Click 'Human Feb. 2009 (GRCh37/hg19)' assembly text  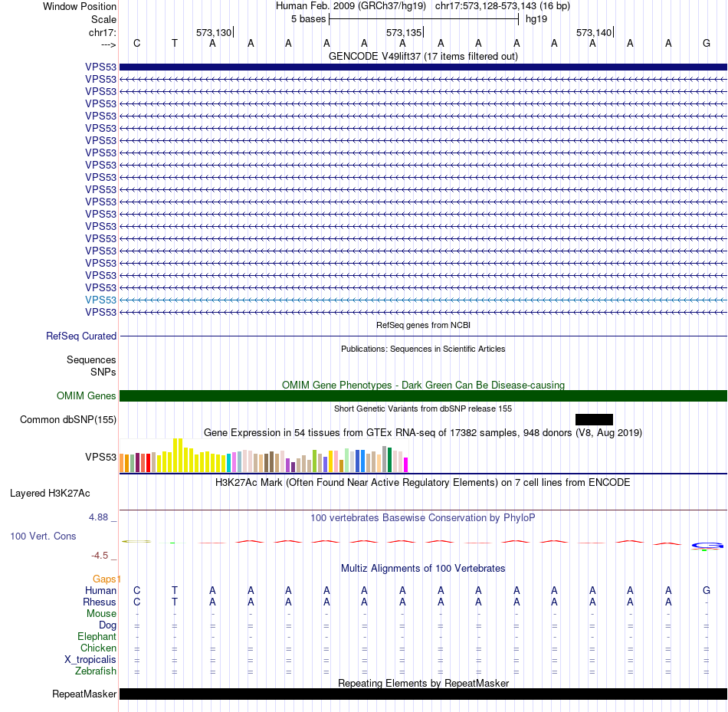(x=350, y=6)
